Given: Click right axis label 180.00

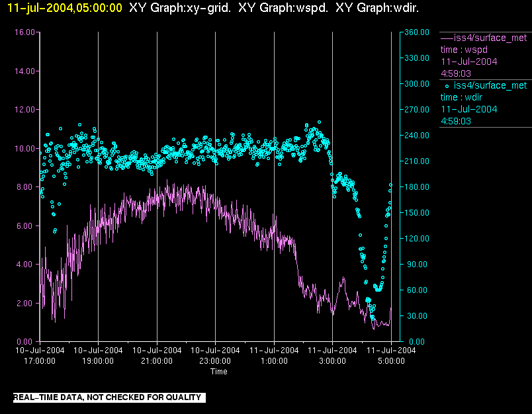Looking at the screenshot, I should 417,187.
